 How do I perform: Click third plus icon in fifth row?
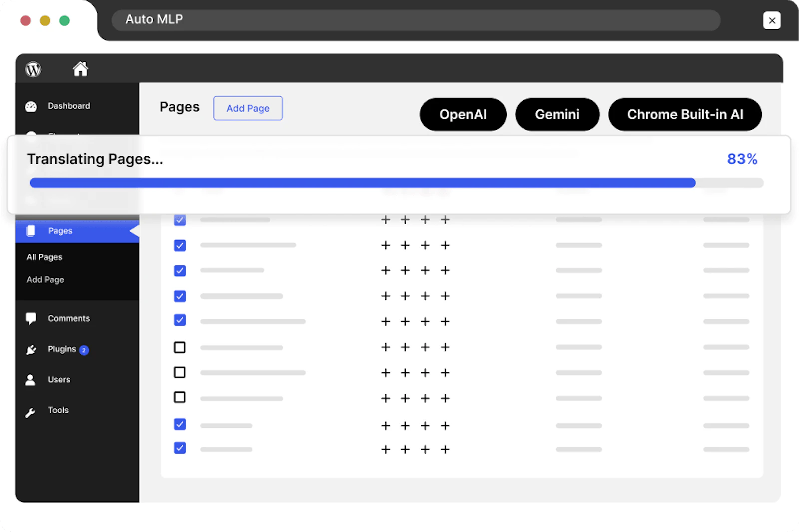click(x=425, y=322)
